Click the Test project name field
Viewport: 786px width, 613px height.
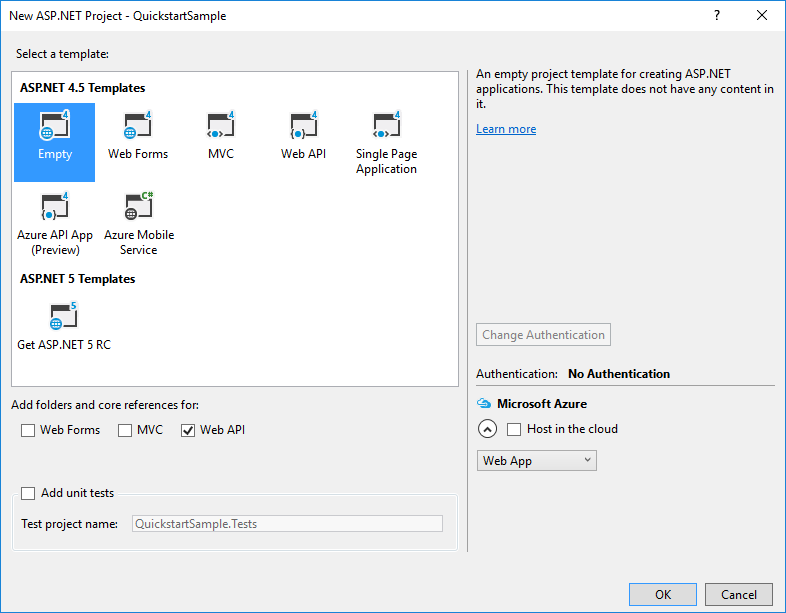coord(287,524)
